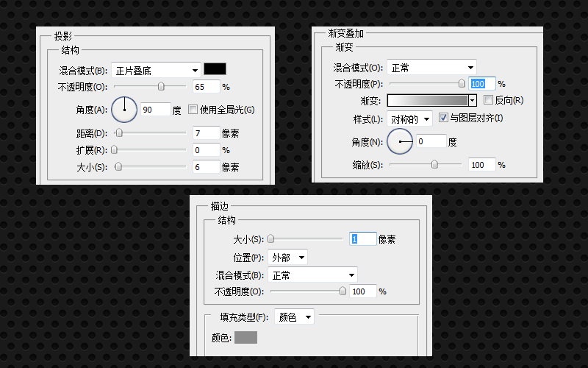The width and height of the screenshot is (588, 368).
Task: Click the gray stroke color swatch
Action: point(245,337)
